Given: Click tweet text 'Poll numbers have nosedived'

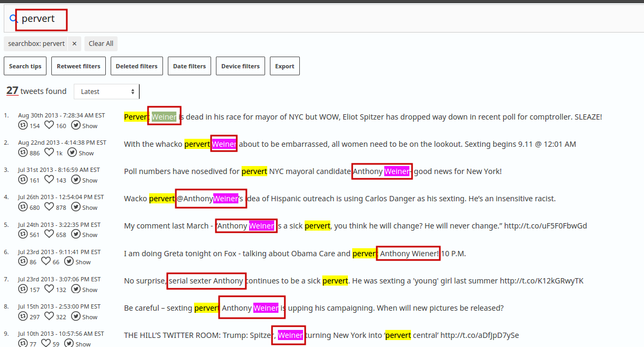Looking at the screenshot, I should tap(182, 171).
